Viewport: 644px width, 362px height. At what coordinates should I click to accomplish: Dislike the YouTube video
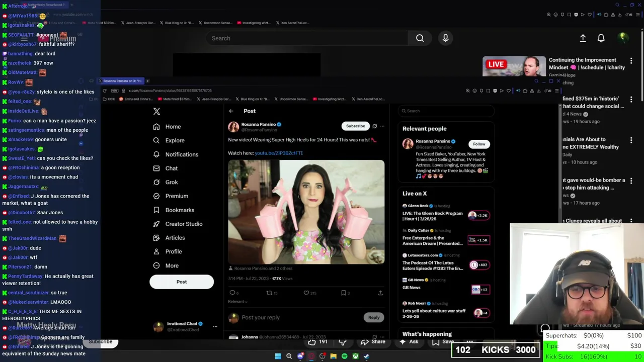(343, 342)
